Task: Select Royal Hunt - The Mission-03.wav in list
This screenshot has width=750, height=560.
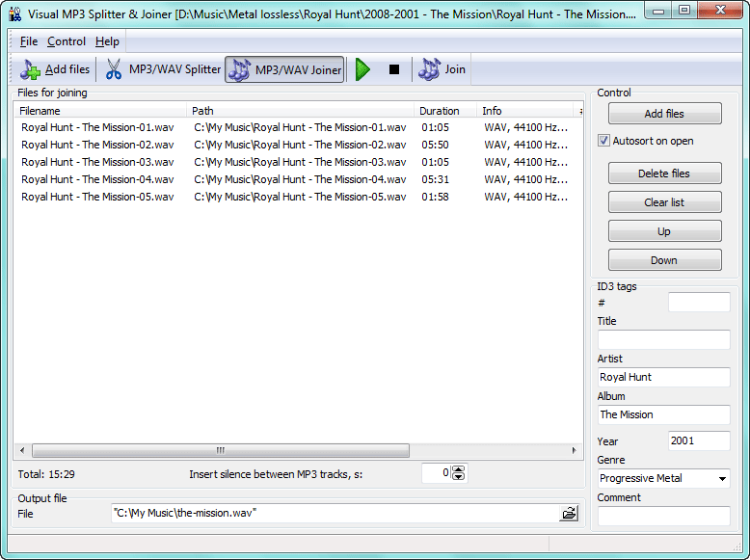Action: (x=97, y=162)
